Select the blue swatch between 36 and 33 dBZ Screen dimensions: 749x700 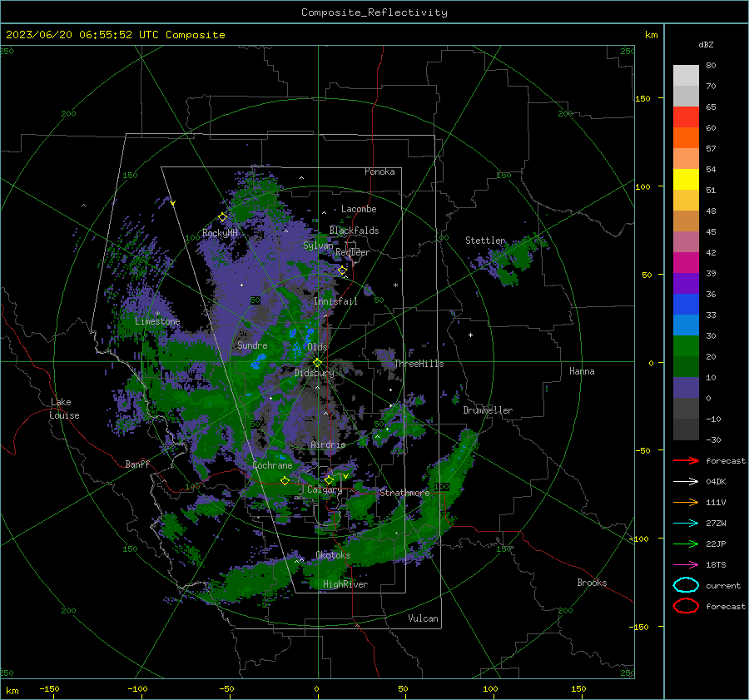click(x=686, y=305)
